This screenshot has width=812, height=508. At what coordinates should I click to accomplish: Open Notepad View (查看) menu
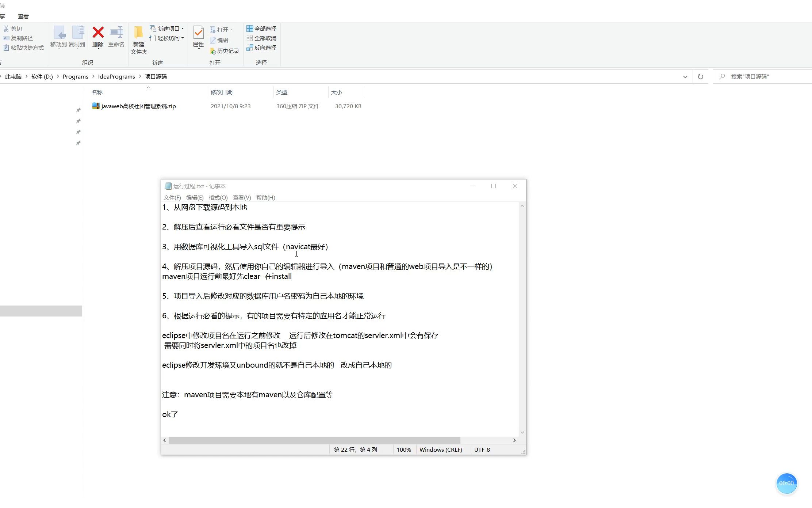(242, 198)
